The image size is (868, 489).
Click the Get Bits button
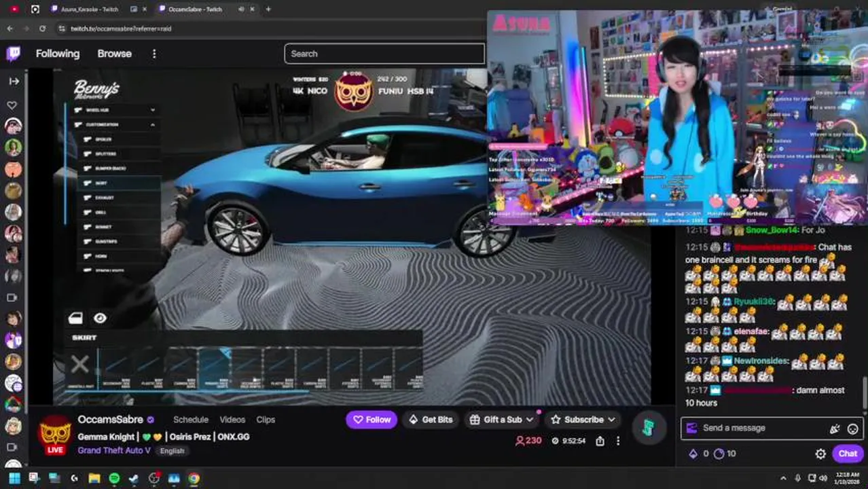(430, 420)
